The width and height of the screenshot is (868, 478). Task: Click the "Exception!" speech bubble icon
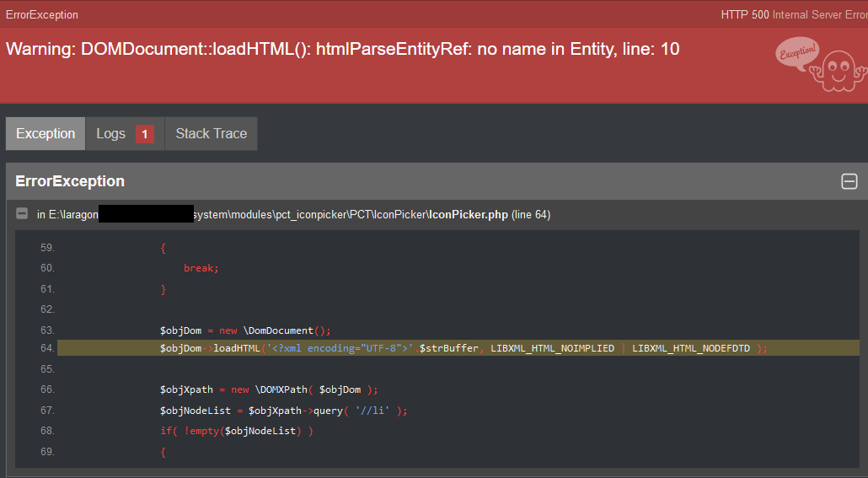click(x=796, y=52)
